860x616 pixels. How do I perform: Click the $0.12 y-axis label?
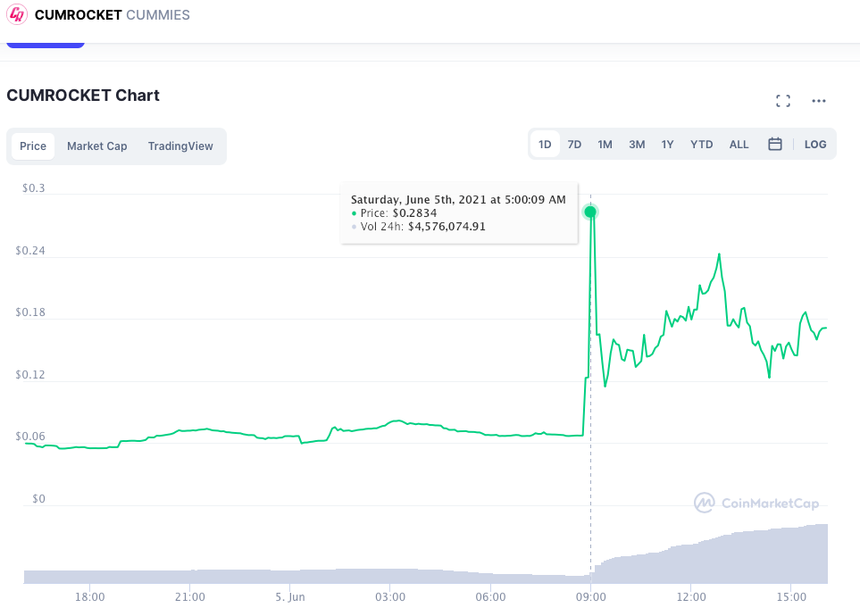click(x=30, y=375)
